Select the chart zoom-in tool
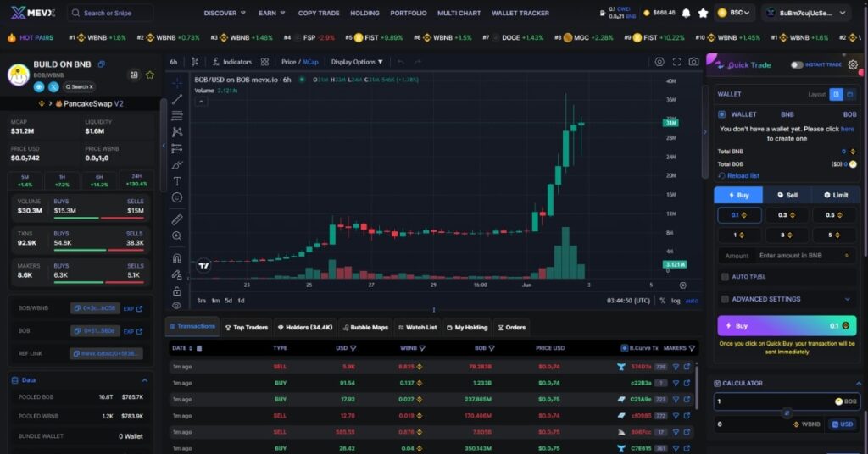 pyautogui.click(x=176, y=236)
